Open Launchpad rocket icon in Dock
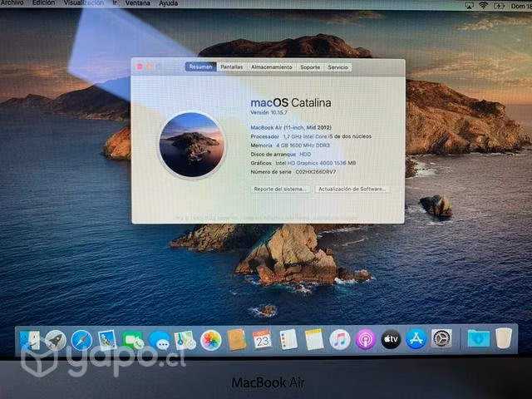 tap(56, 340)
